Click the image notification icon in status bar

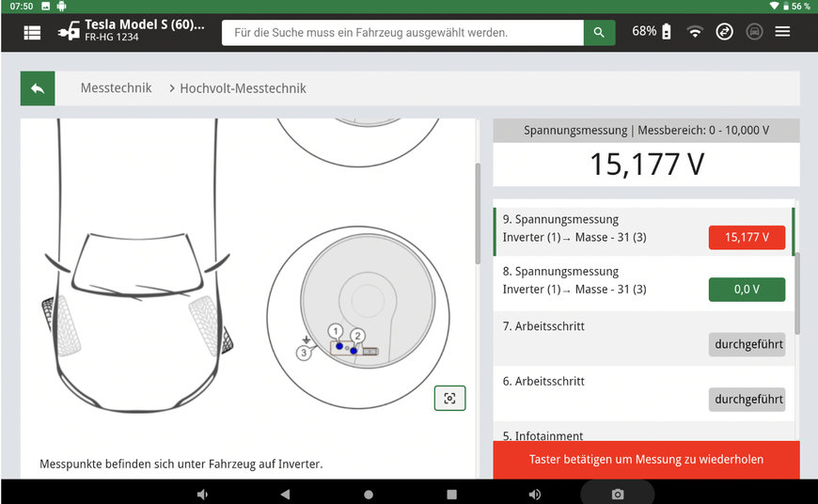click(x=46, y=7)
